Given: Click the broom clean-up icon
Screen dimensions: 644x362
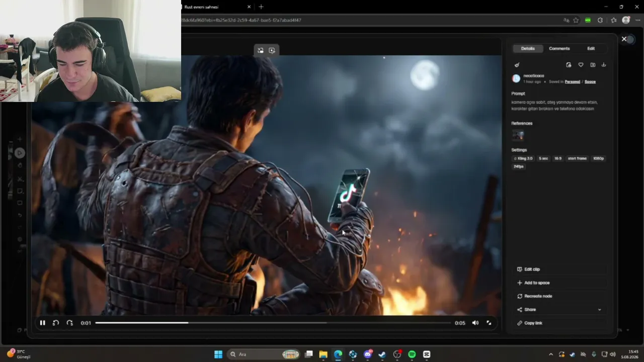Looking at the screenshot, I should coord(517,65).
